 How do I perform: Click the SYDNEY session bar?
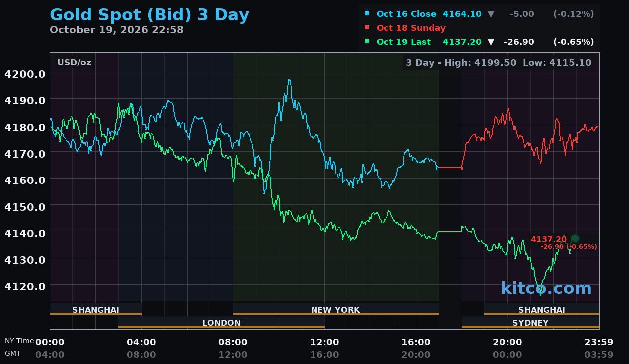[530, 322]
